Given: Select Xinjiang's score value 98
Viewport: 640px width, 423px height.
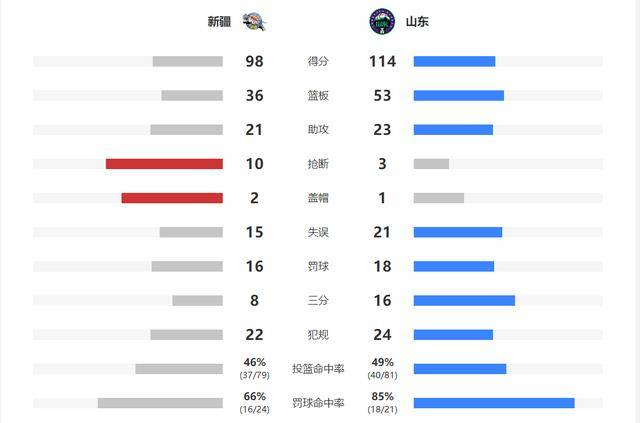Looking at the screenshot, I should [x=254, y=61].
